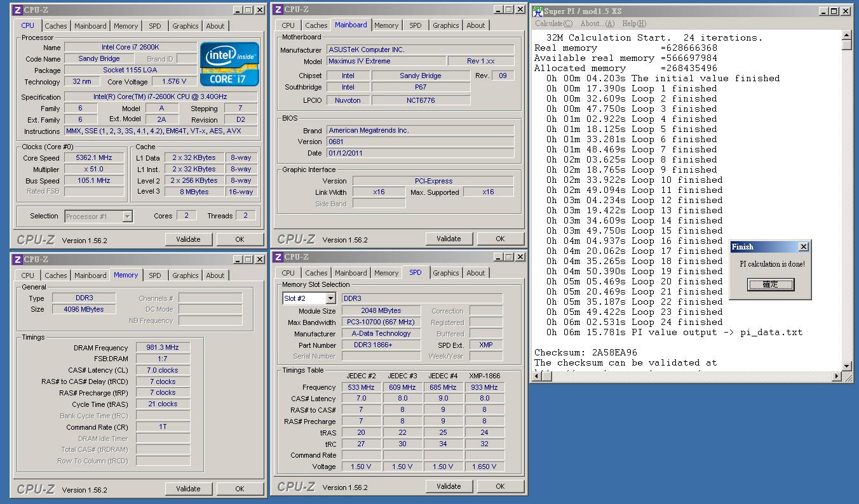Screen dimensions: 859x504
Task: Minimize the CPU-Z SPD window
Action: click(499, 257)
